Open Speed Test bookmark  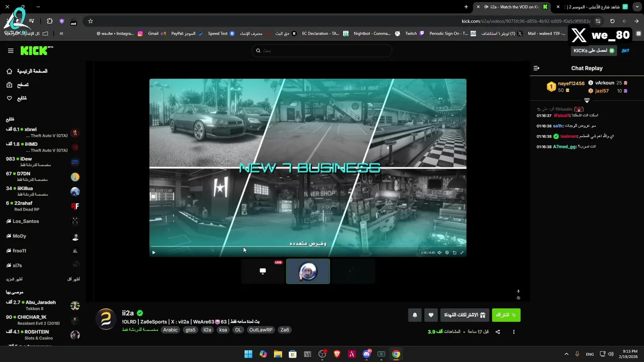click(221, 34)
